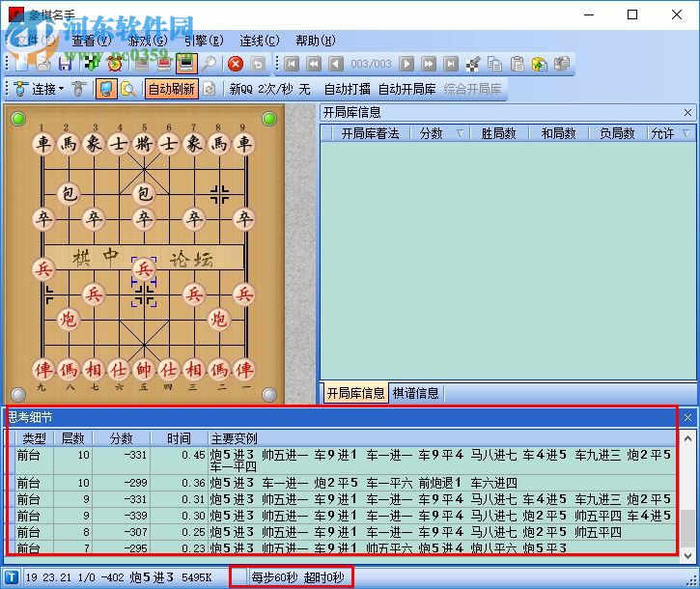Toggle the 自动刷新 button
This screenshot has height=589, width=700.
(172, 89)
